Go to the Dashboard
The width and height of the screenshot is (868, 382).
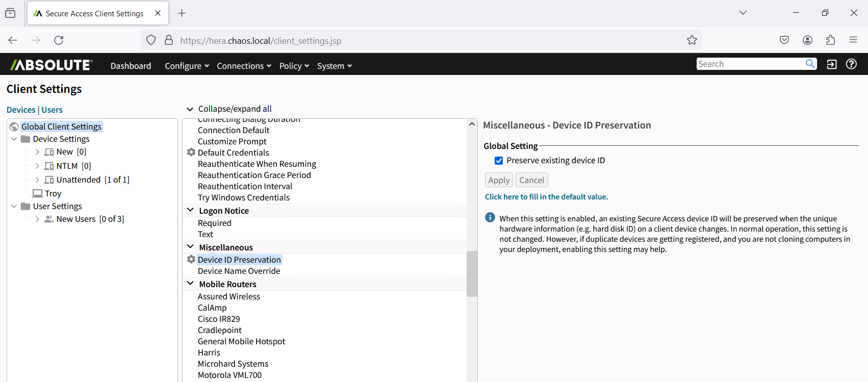pyautogui.click(x=131, y=66)
